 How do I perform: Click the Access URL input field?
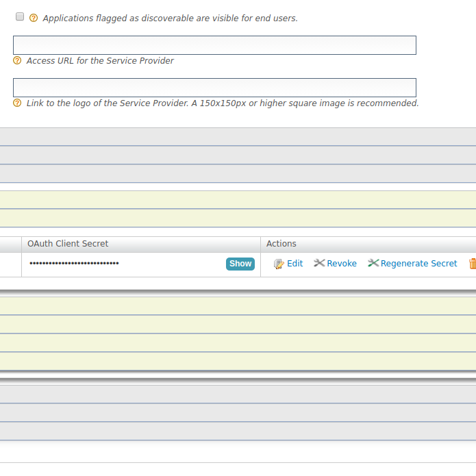214,45
